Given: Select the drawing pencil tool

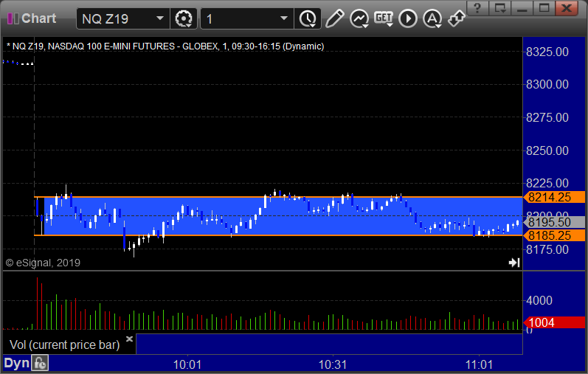Looking at the screenshot, I should pyautogui.click(x=334, y=18).
